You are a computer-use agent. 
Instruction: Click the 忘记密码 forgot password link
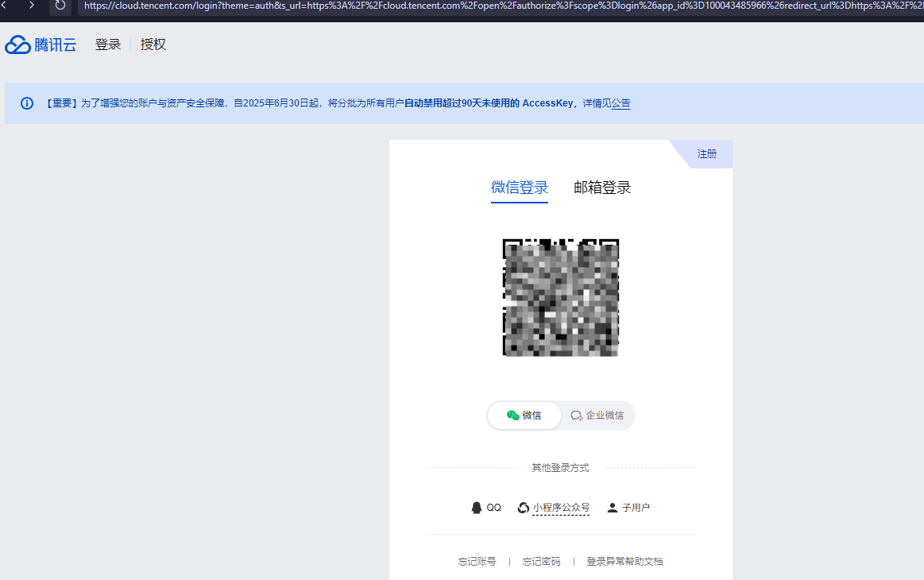point(541,560)
